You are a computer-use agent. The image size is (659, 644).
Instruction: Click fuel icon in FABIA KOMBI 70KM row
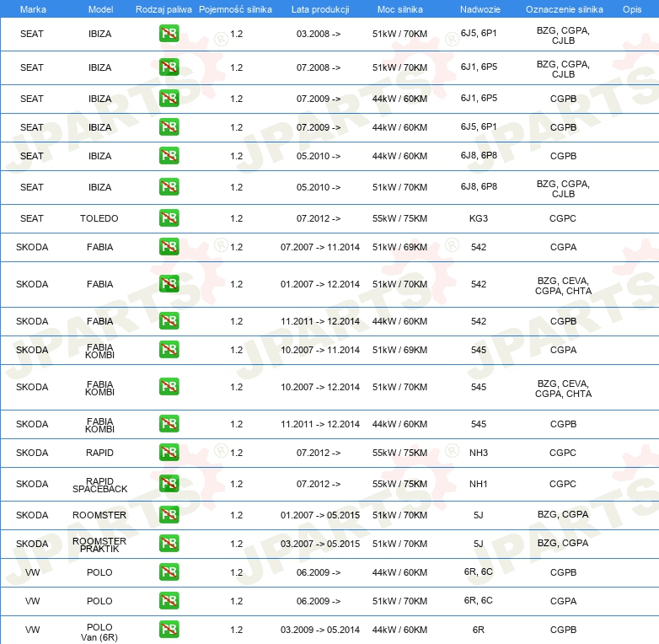[x=169, y=387]
